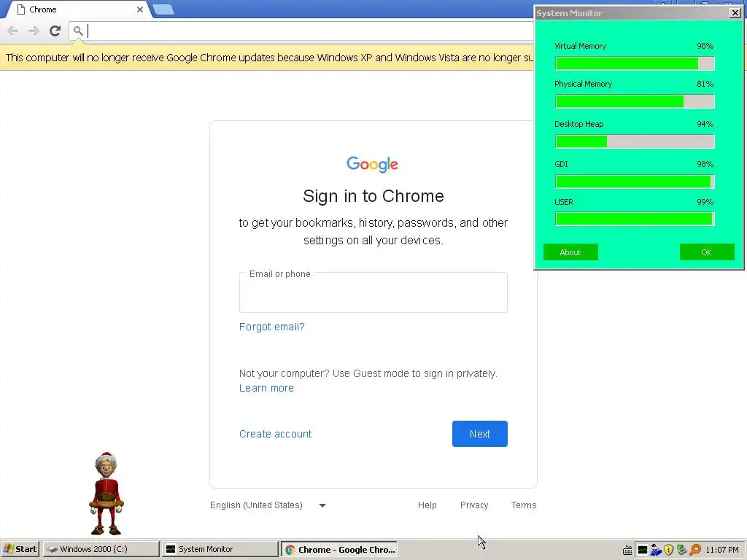Close the Chrome tab
The image size is (747, 560).
(140, 9)
